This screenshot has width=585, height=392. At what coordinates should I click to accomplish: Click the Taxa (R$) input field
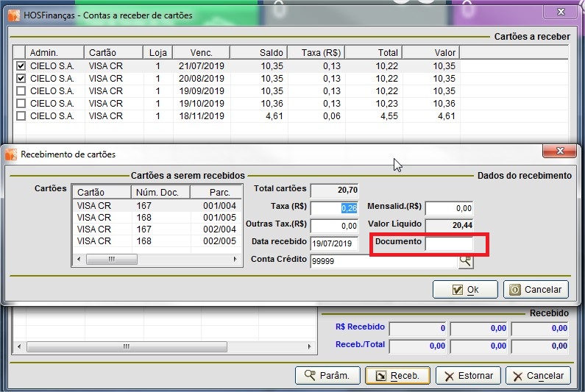(x=334, y=208)
